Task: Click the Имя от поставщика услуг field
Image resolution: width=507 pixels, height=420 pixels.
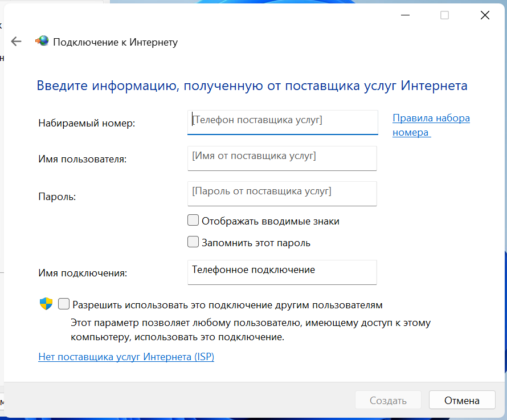Action: pyautogui.click(x=282, y=158)
